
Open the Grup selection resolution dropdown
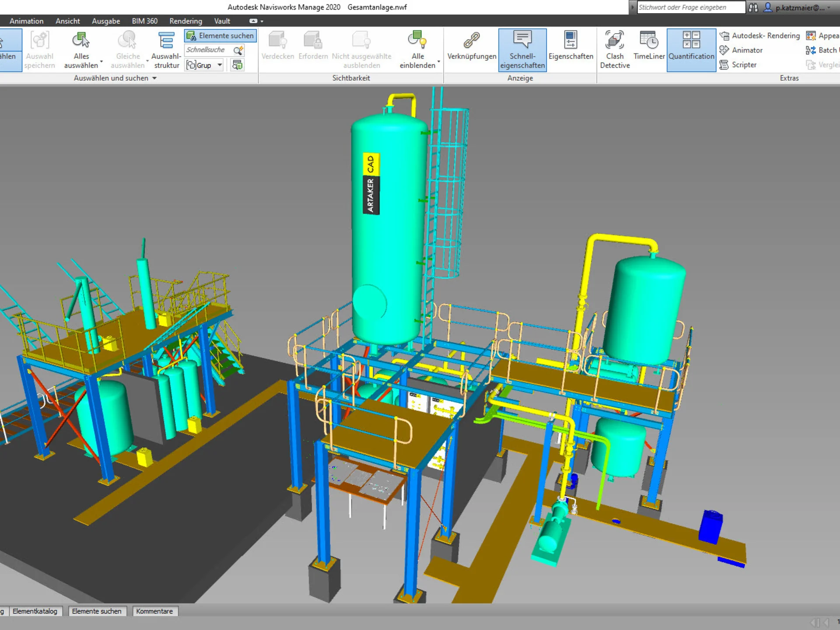pos(220,65)
